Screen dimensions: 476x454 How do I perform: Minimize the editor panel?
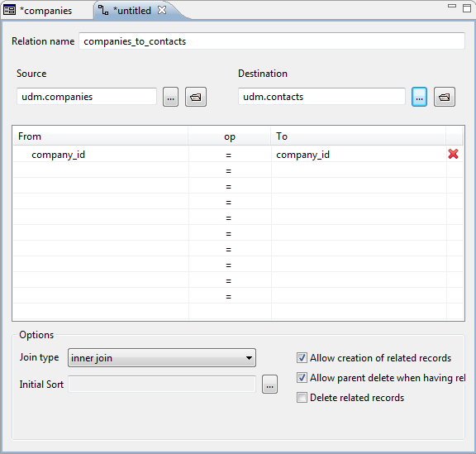click(x=452, y=6)
